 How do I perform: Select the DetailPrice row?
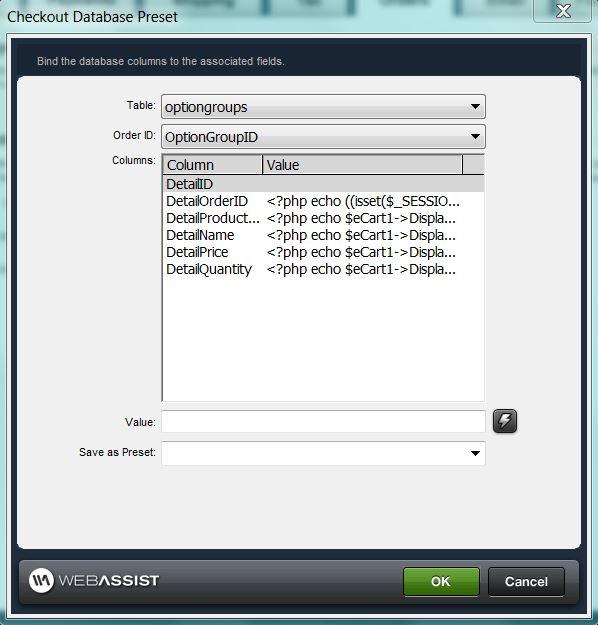pos(323,252)
